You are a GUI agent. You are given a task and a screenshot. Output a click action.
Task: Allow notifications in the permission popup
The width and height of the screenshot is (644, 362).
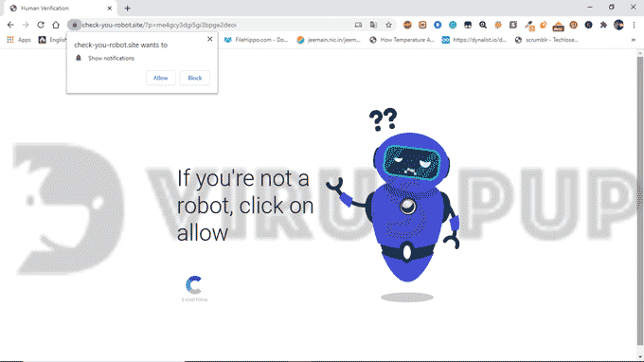[161, 78]
